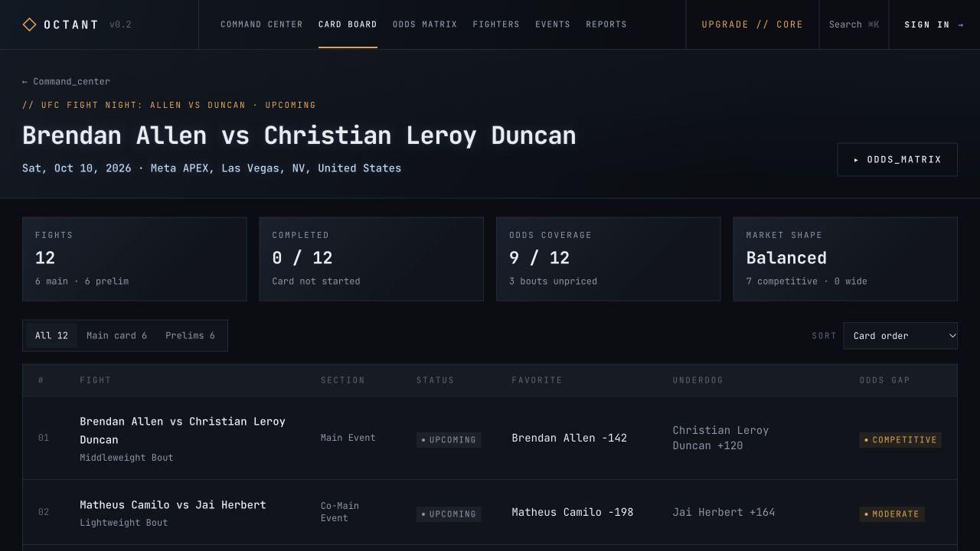Open the ODDS_MATRIX button
Image resolution: width=980 pixels, height=551 pixels.
(897, 159)
